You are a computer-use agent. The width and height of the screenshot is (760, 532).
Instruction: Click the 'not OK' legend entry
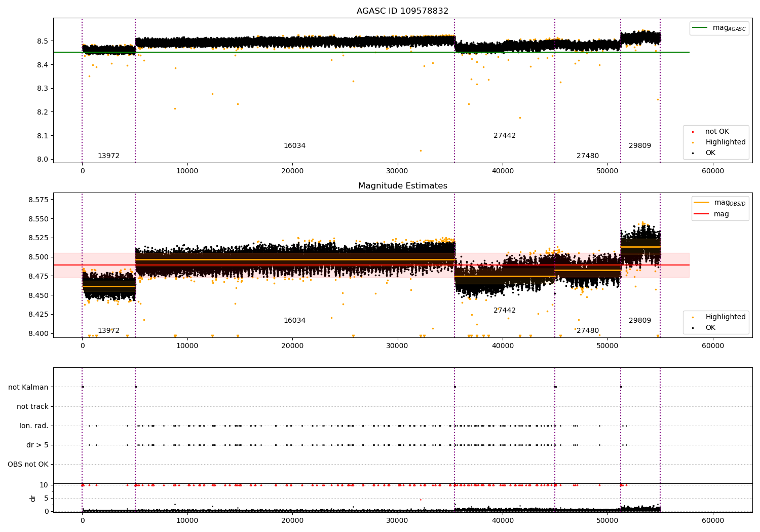717,132
